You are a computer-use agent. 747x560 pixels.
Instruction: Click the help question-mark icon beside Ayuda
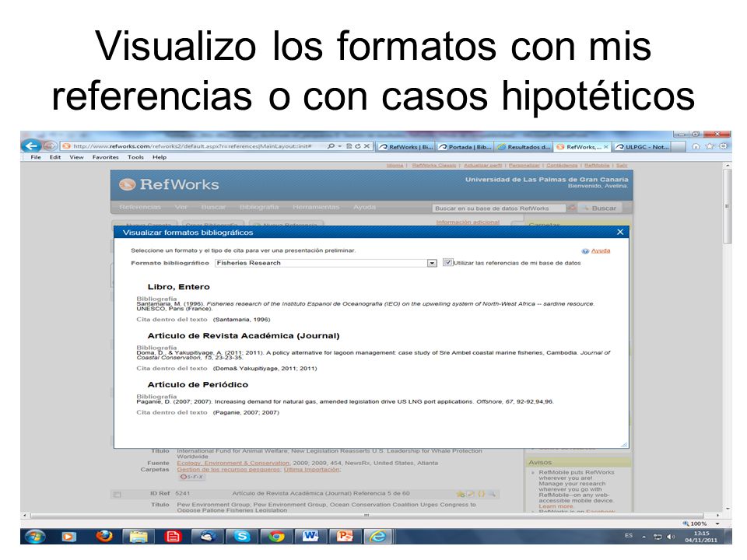585,251
